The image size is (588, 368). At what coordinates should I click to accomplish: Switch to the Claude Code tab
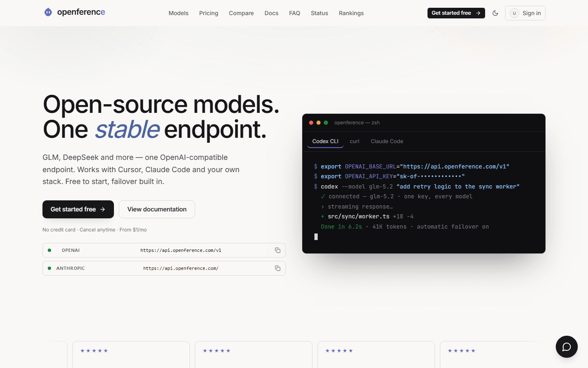pyautogui.click(x=387, y=141)
